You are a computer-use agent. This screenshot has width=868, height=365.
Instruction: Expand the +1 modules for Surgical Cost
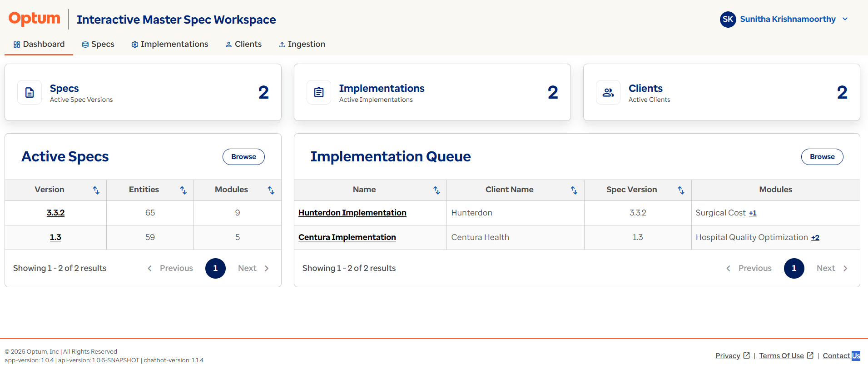(x=753, y=213)
